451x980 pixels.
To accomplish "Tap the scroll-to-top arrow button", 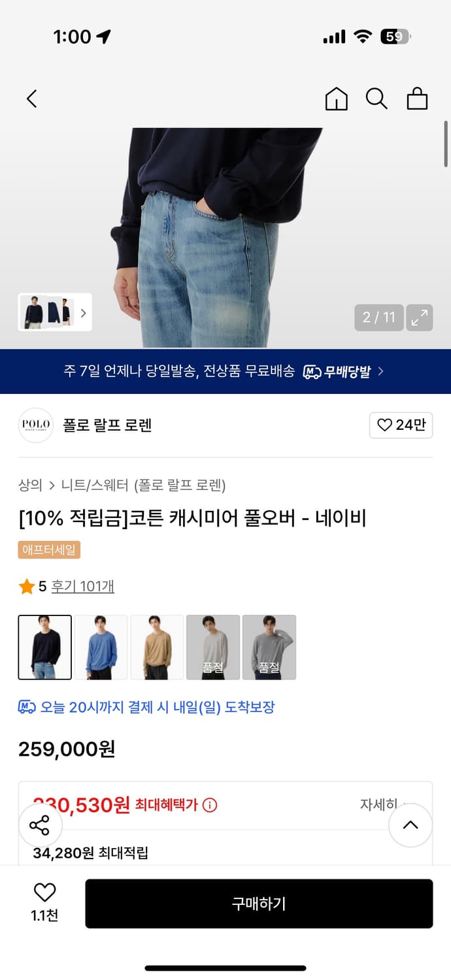I will tap(410, 825).
